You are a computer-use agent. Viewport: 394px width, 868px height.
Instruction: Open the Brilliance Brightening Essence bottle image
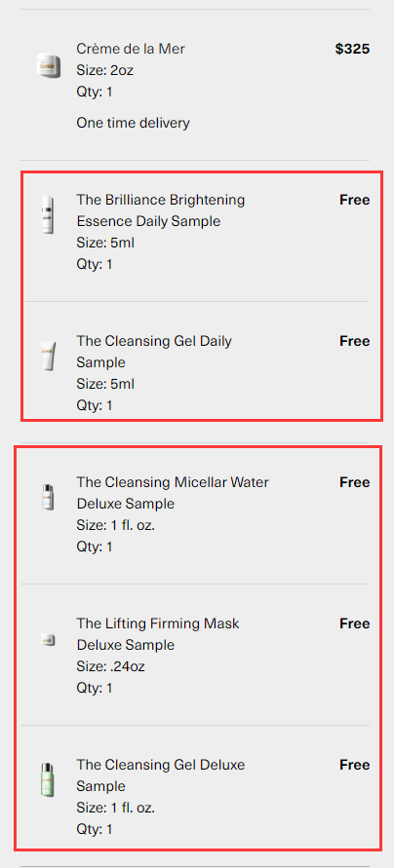tap(48, 214)
